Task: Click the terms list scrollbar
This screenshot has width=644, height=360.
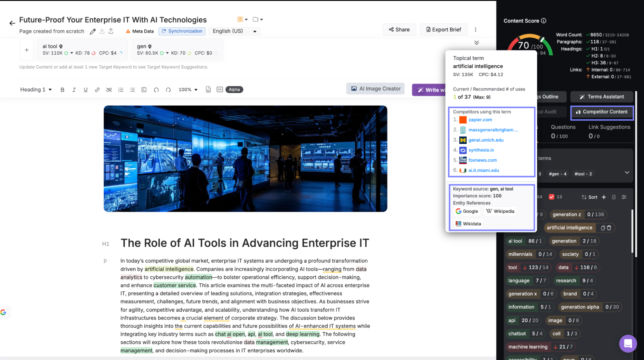Action: coord(632,231)
